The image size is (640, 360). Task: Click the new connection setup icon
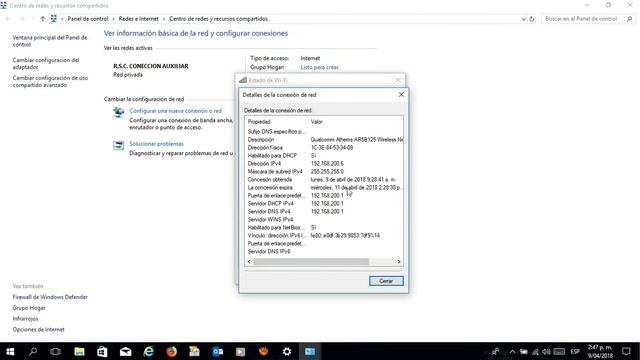pos(118,112)
